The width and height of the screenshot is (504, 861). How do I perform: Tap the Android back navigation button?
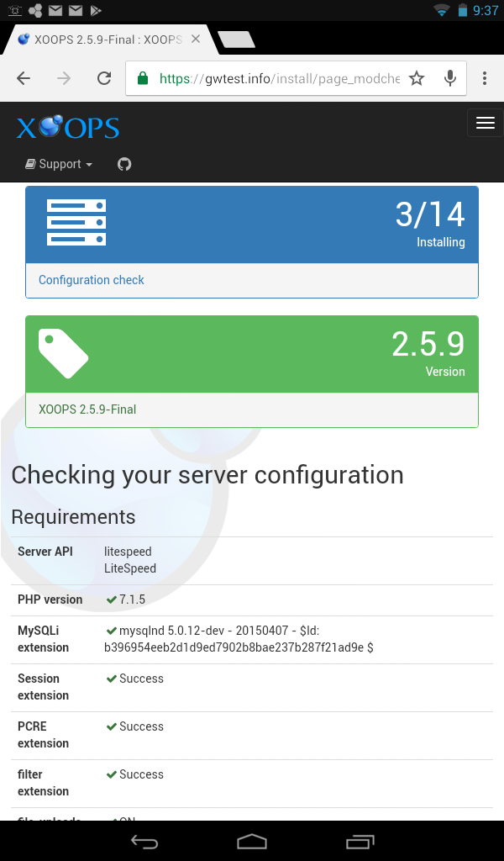(x=144, y=842)
